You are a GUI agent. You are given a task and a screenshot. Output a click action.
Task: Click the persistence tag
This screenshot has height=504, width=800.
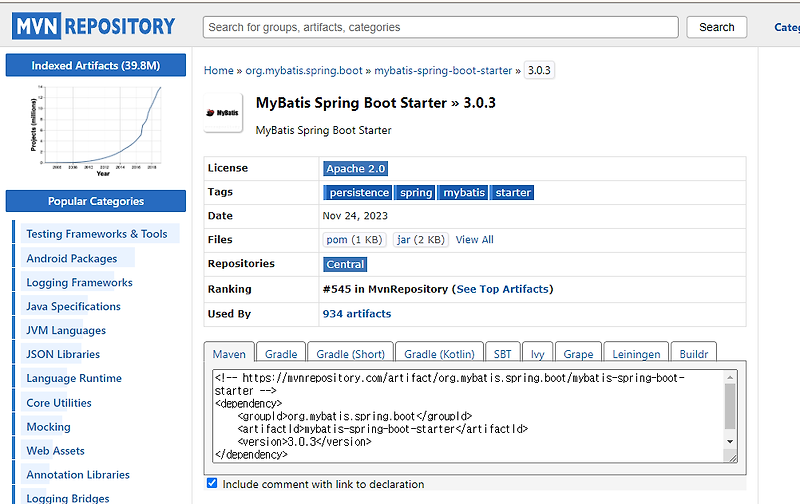coord(358,193)
